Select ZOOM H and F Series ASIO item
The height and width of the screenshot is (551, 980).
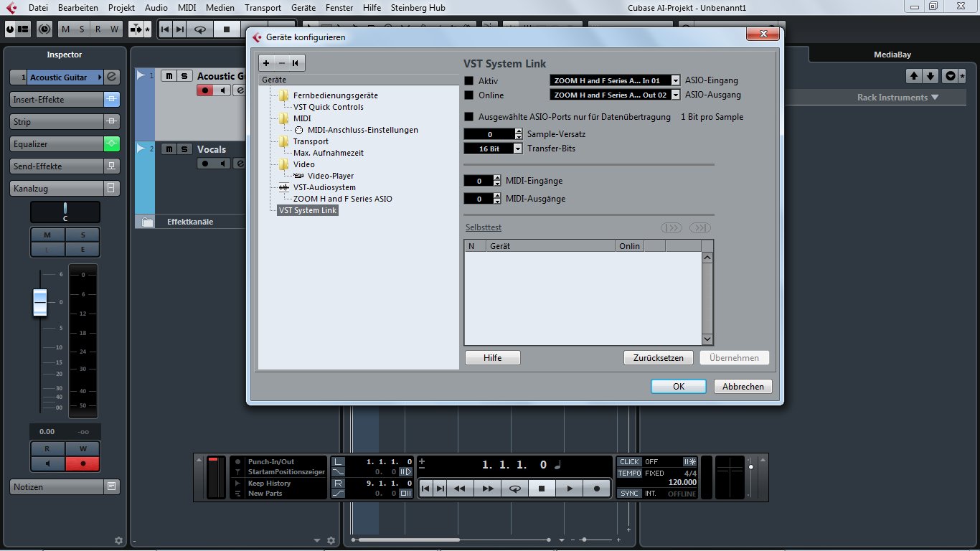[343, 199]
